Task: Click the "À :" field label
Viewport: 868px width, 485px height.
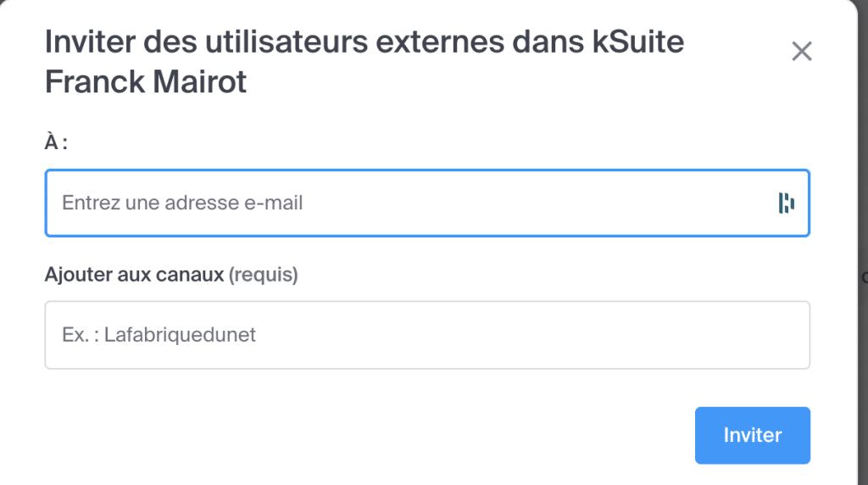Action: tap(56, 142)
